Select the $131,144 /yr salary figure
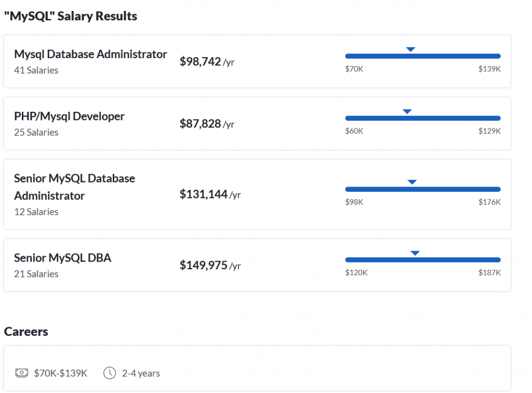The height and width of the screenshot is (393, 532). click(210, 194)
